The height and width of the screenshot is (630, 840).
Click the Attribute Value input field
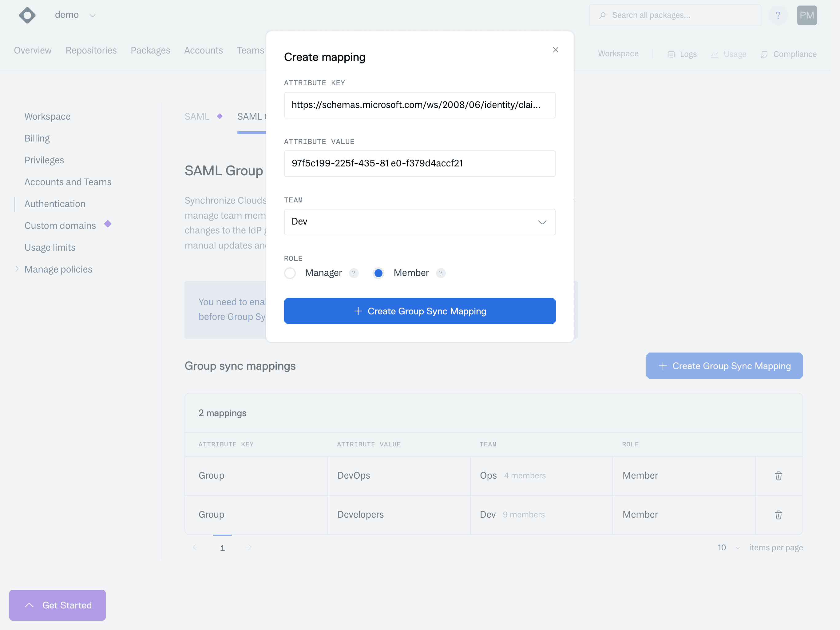420,163
